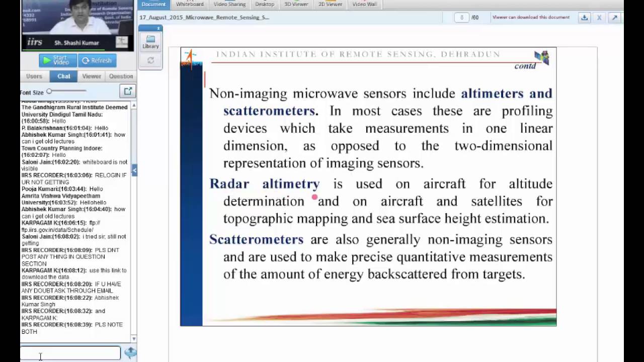Open the 2D Viewer tab
This screenshot has width=644, height=362.
[x=330, y=4]
